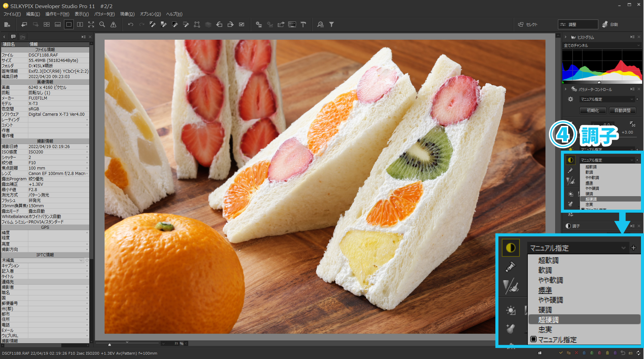Open the 表示(V) menu

82,14
